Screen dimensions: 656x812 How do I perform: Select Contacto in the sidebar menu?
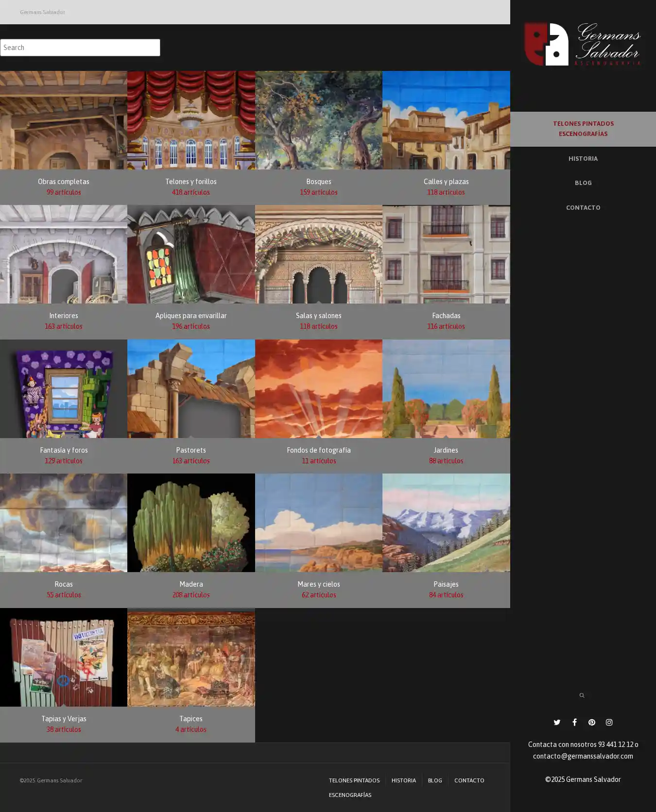583,208
